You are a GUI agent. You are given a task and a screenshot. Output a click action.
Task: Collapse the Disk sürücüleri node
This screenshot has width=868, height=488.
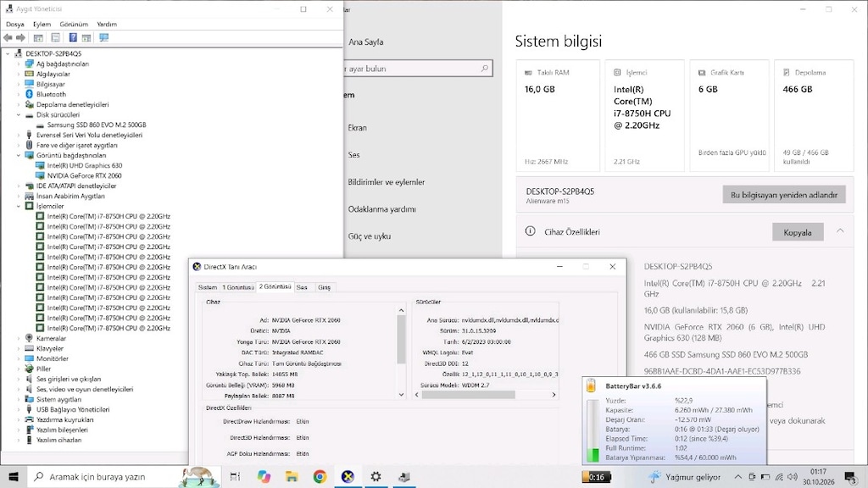click(x=19, y=114)
